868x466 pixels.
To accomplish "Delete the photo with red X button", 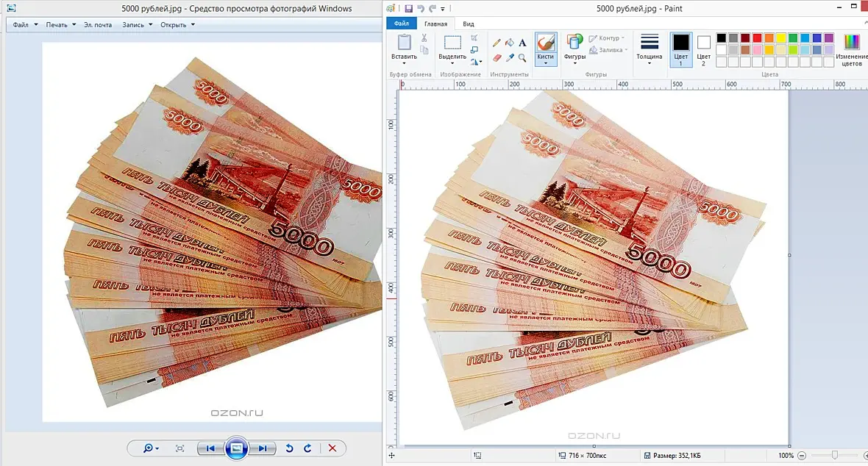I will (x=332, y=448).
